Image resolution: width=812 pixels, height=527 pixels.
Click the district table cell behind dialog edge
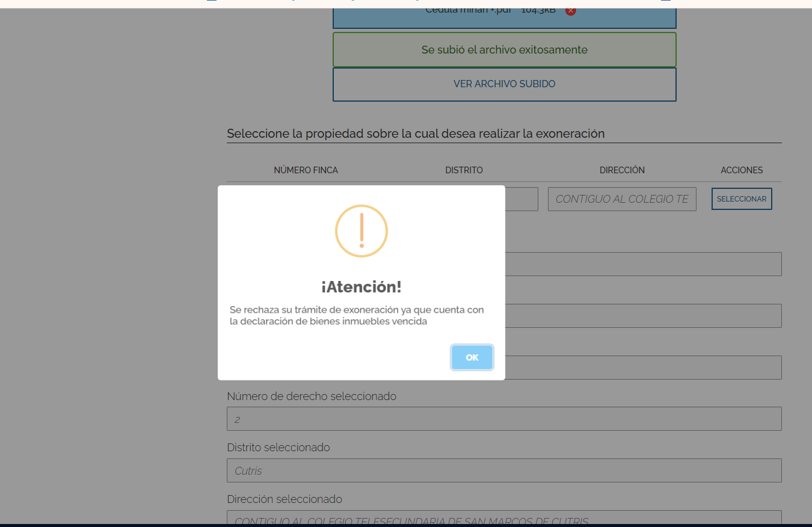[521, 199]
